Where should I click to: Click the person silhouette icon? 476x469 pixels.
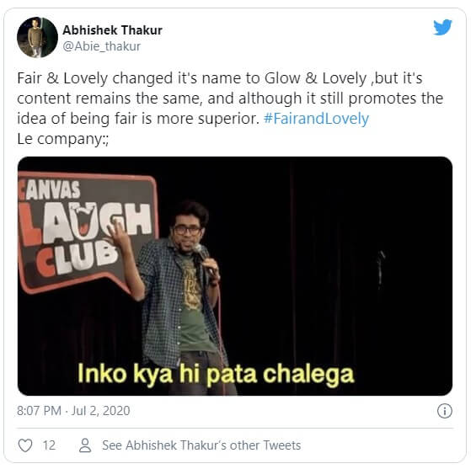(x=85, y=445)
